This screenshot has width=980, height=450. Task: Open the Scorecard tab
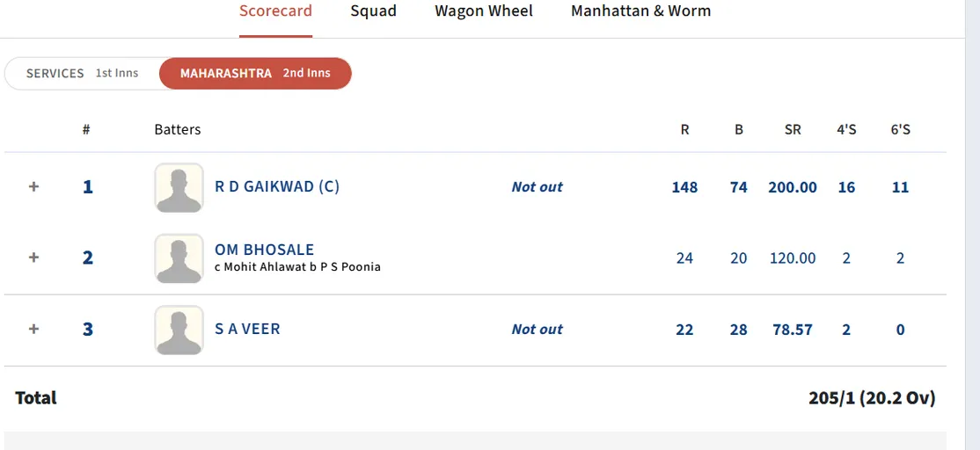[x=275, y=11]
